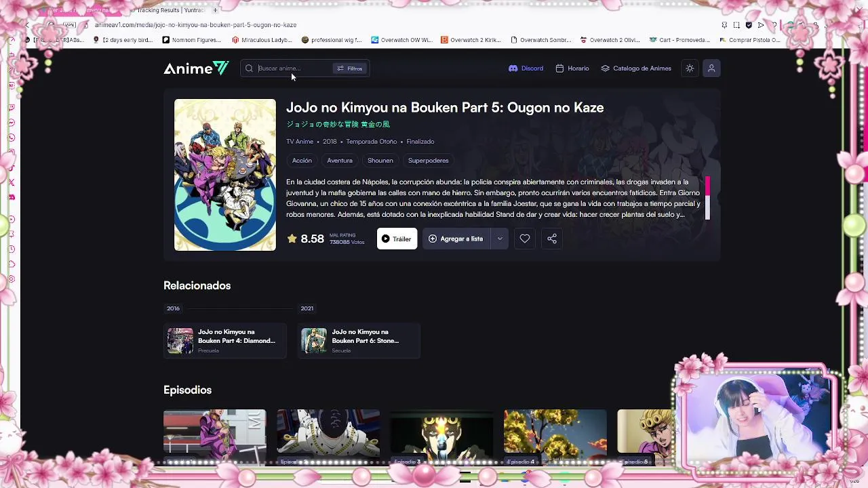Image resolution: width=868 pixels, height=488 pixels.
Task: Click the browser address bar URL
Action: (x=195, y=25)
